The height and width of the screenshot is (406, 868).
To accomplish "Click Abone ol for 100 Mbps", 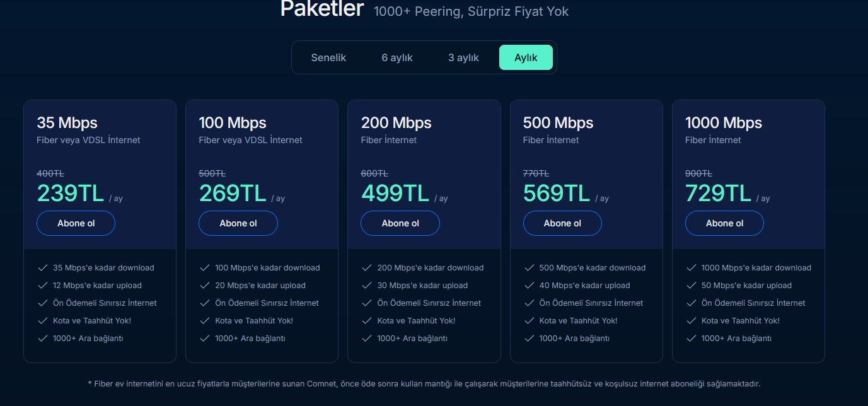I will pyautogui.click(x=238, y=223).
